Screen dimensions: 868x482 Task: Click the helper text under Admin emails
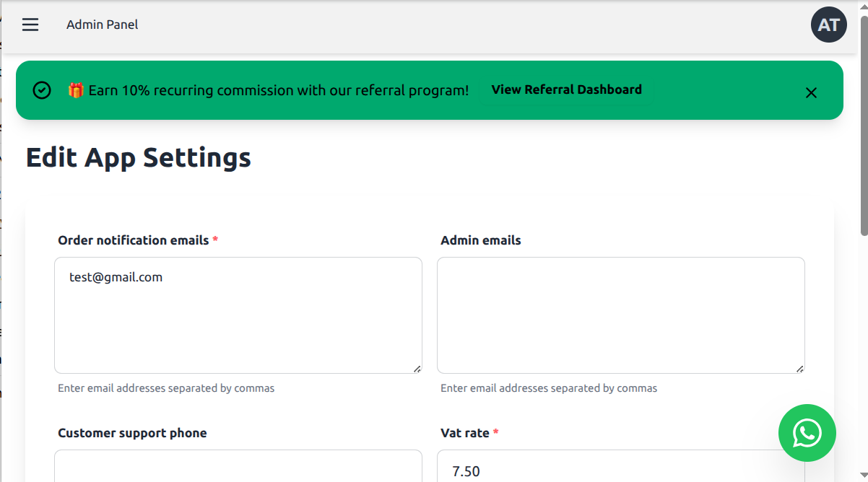click(x=549, y=388)
